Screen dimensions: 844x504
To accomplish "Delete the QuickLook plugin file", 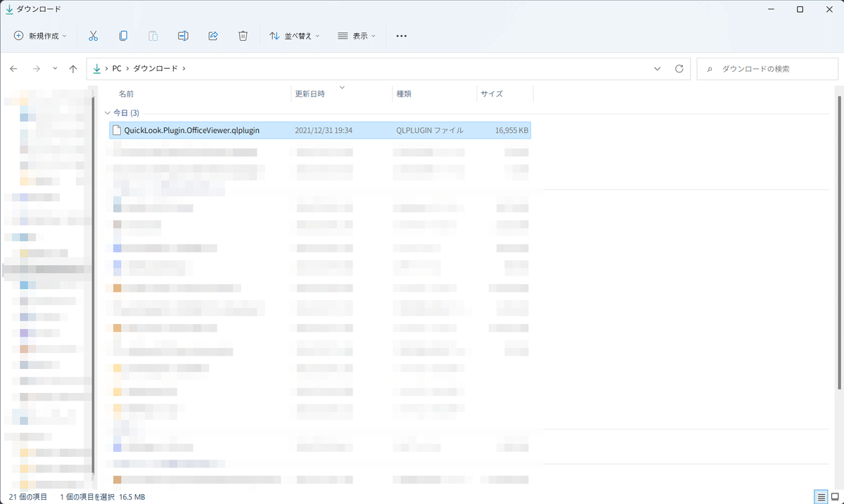I will point(243,35).
